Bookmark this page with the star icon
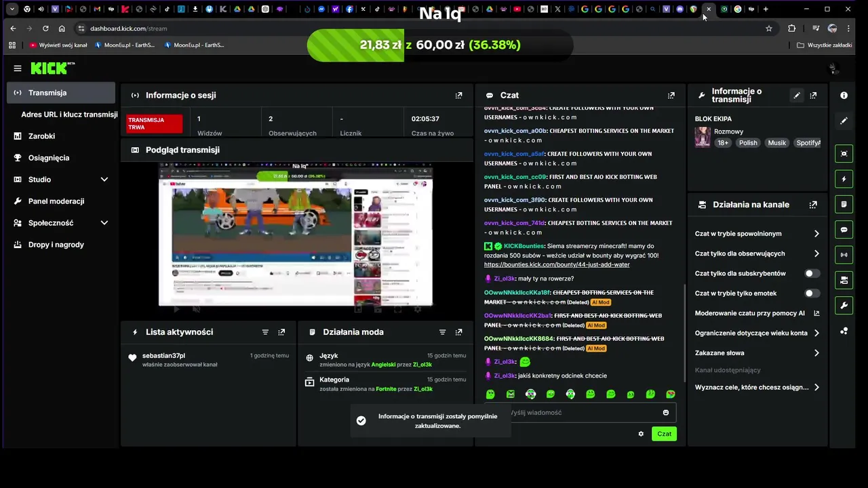The image size is (868, 488). pos(769,28)
